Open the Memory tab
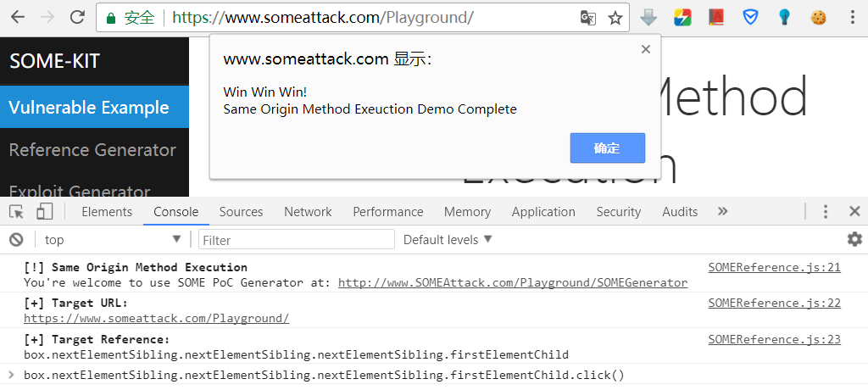This screenshot has width=868, height=390. click(x=467, y=212)
